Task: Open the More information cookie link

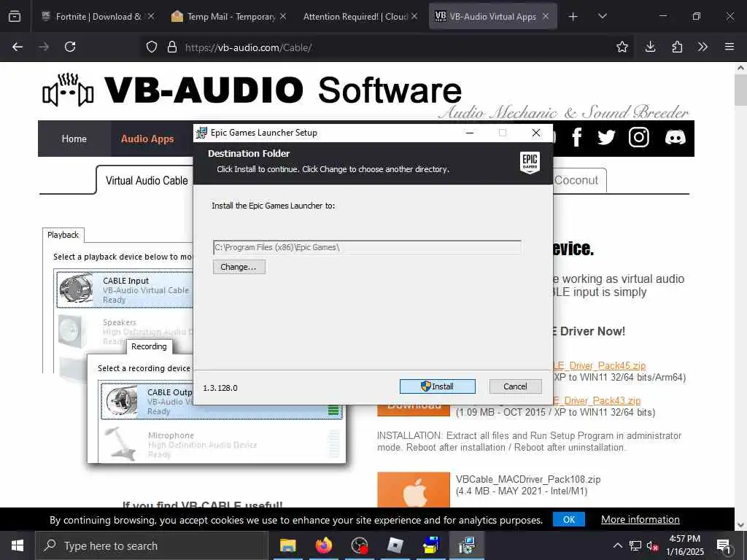Action: 640,519
